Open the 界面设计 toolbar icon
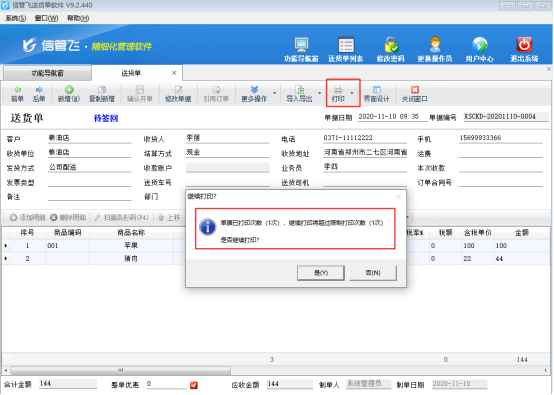Screen dimensions: 554x395 pos(377,90)
